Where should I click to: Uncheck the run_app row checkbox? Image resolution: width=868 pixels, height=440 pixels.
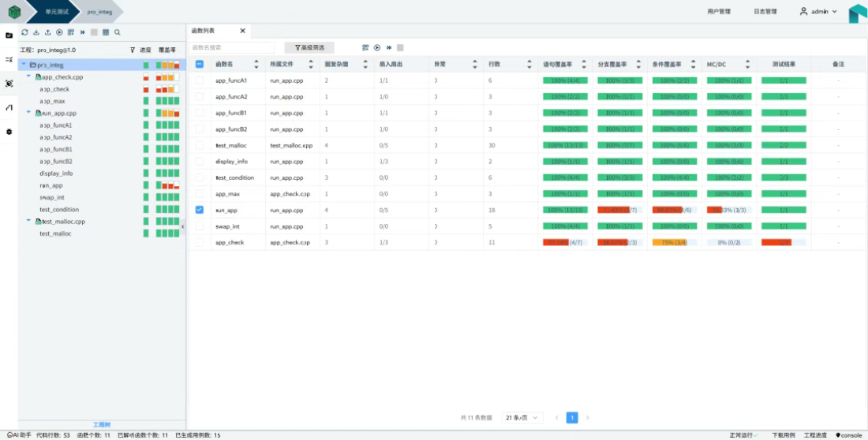coord(199,210)
